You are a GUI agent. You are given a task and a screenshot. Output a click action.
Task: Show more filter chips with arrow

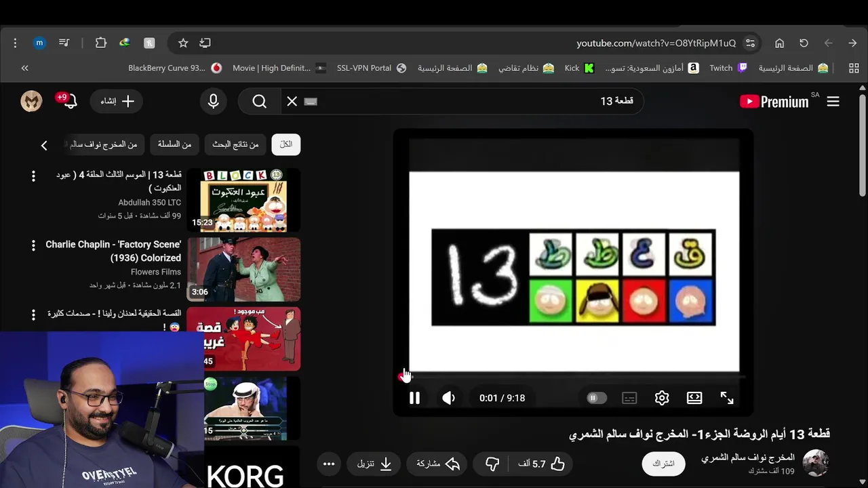[44, 145]
